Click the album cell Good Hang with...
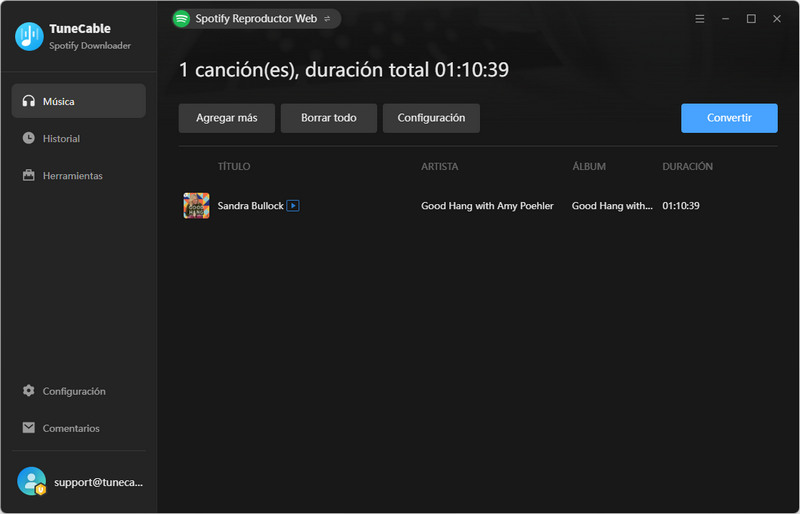This screenshot has height=514, width=800. click(x=612, y=206)
